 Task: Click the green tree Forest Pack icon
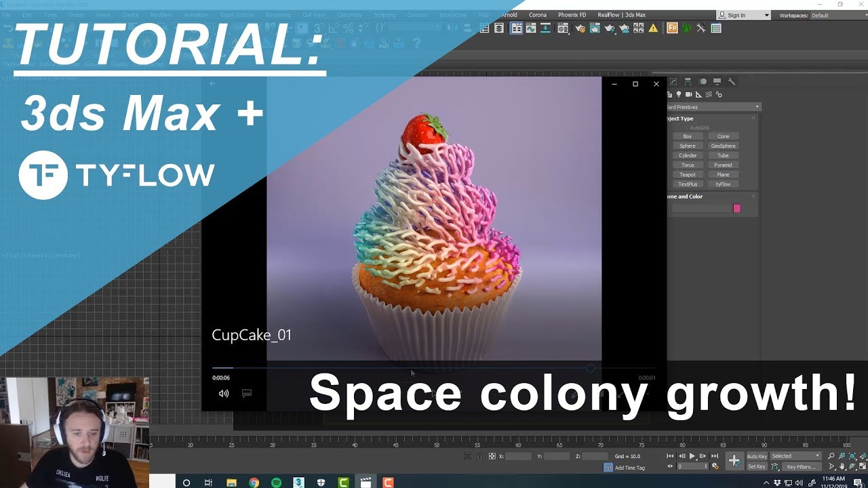pyautogui.click(x=687, y=28)
